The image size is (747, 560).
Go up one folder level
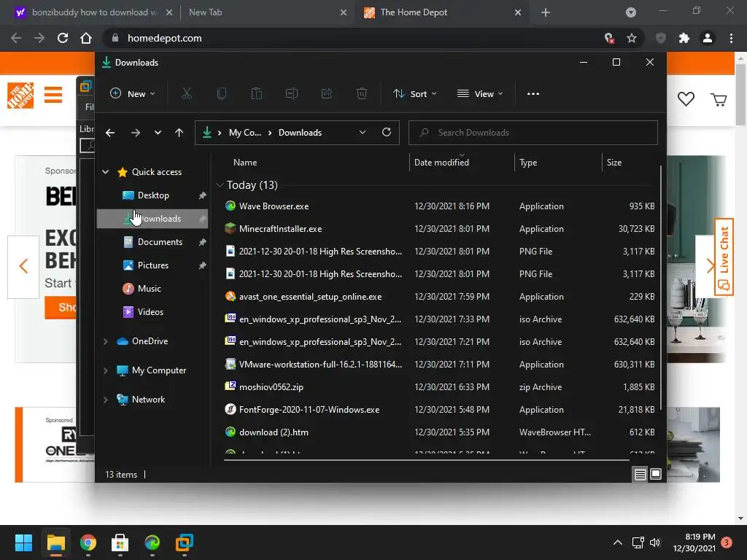(x=179, y=133)
